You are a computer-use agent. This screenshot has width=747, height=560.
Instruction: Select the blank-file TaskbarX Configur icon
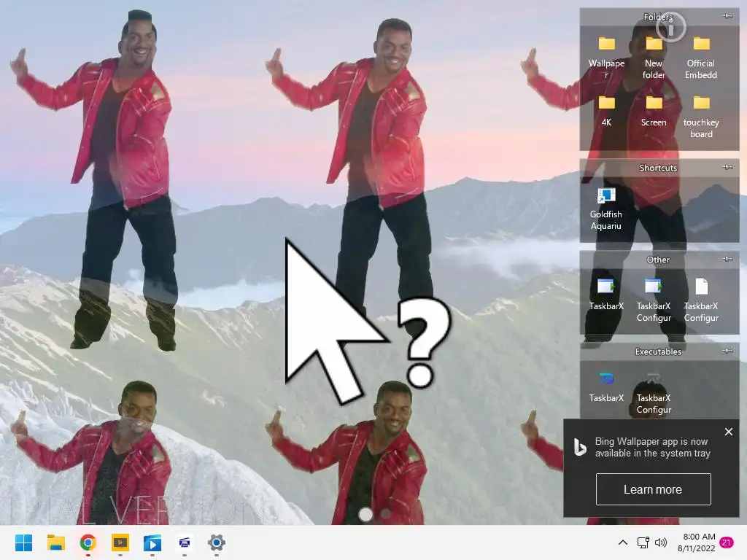[x=701, y=287]
